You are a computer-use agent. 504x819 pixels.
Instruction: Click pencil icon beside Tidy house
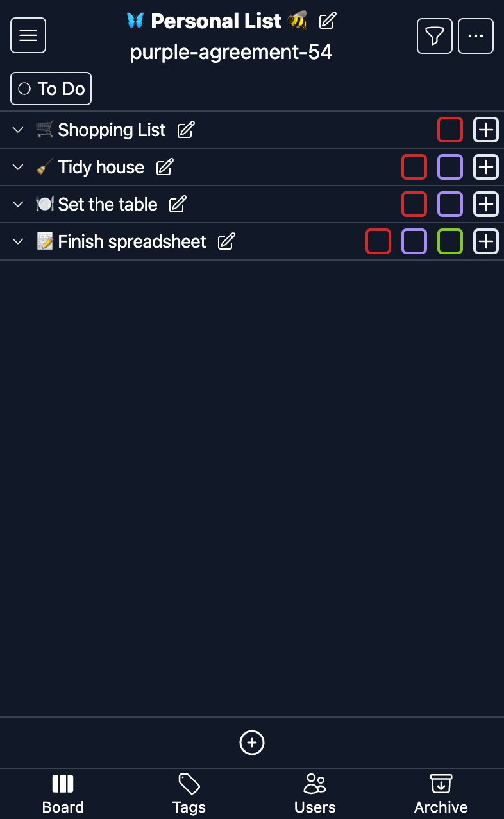point(165,167)
